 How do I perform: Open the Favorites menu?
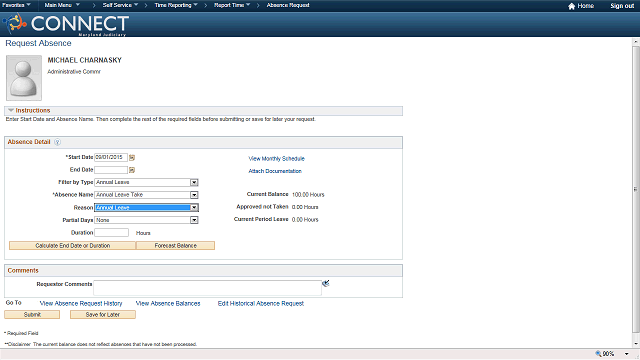coord(16,5)
